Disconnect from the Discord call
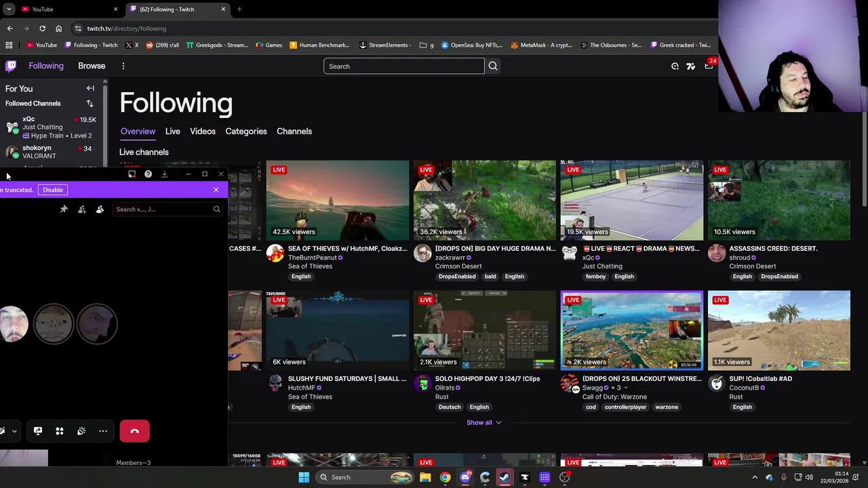The width and height of the screenshot is (868, 488). pos(134,431)
